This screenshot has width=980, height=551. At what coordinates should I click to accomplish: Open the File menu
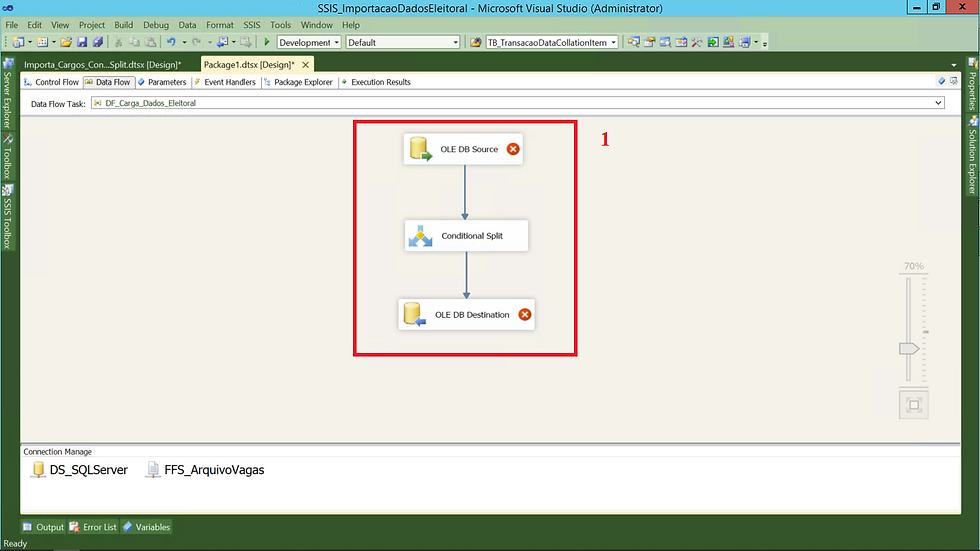[12, 25]
